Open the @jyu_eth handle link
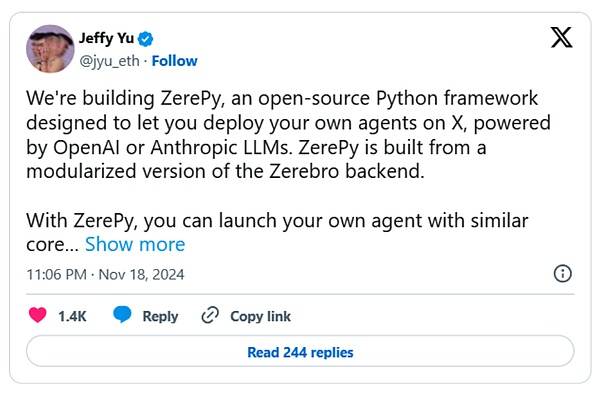The width and height of the screenshot is (600, 397). [109, 61]
